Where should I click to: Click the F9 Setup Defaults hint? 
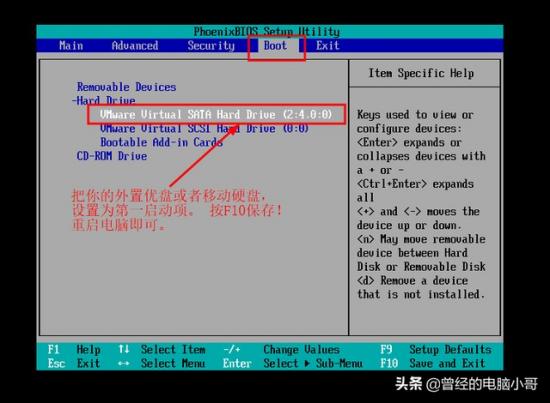point(436,349)
